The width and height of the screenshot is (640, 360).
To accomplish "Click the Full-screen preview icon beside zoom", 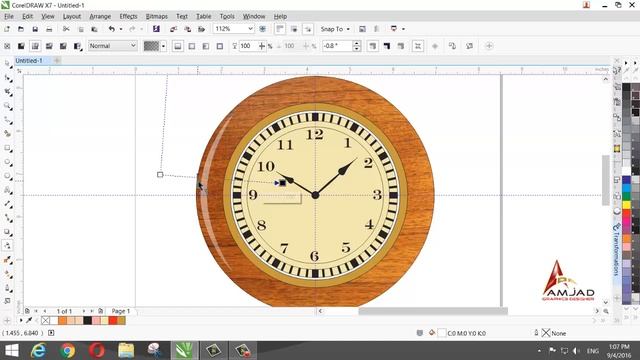I will click(262, 29).
